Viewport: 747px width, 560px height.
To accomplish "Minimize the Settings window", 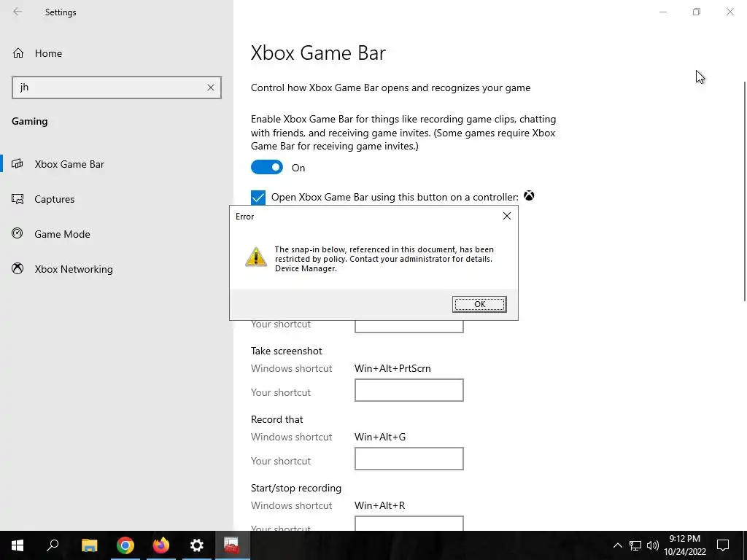I will [x=662, y=12].
